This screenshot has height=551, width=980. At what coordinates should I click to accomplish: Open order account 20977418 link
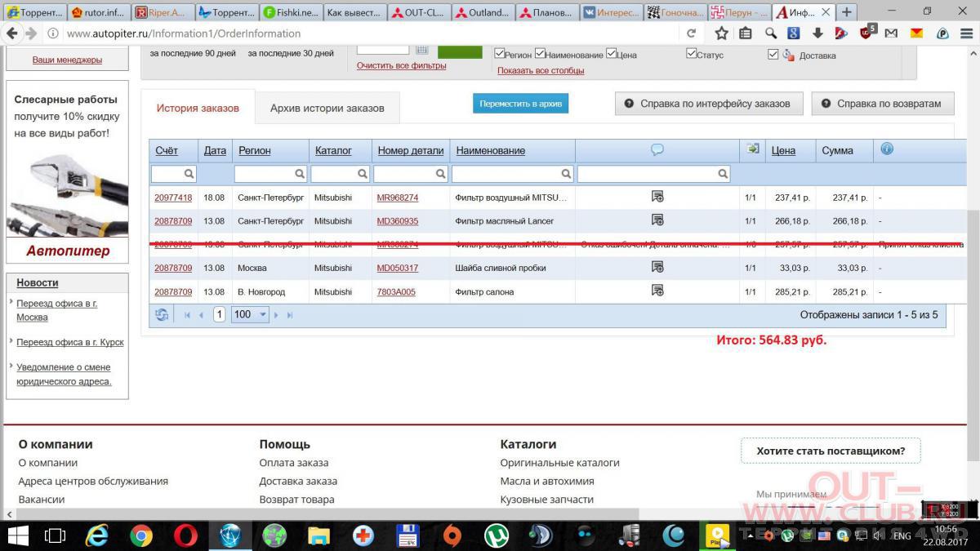pos(173,198)
